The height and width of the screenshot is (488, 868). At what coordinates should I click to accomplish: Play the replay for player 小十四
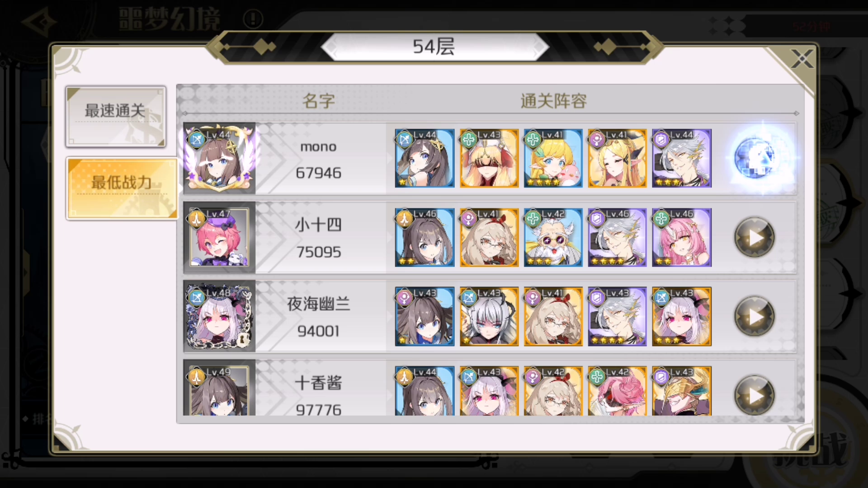click(754, 237)
